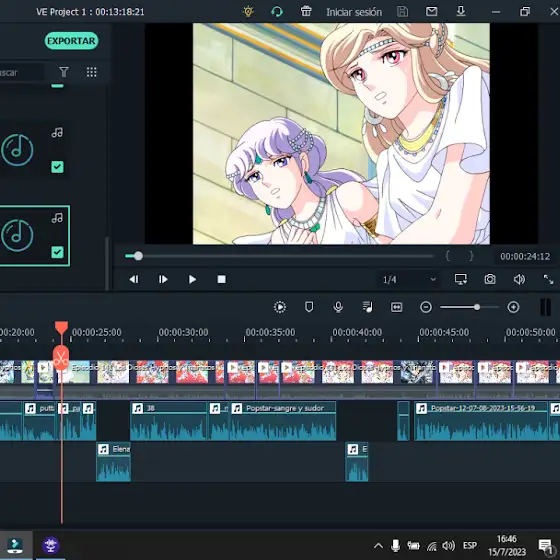Click the preview timecode 00:00:24:12

[525, 256]
